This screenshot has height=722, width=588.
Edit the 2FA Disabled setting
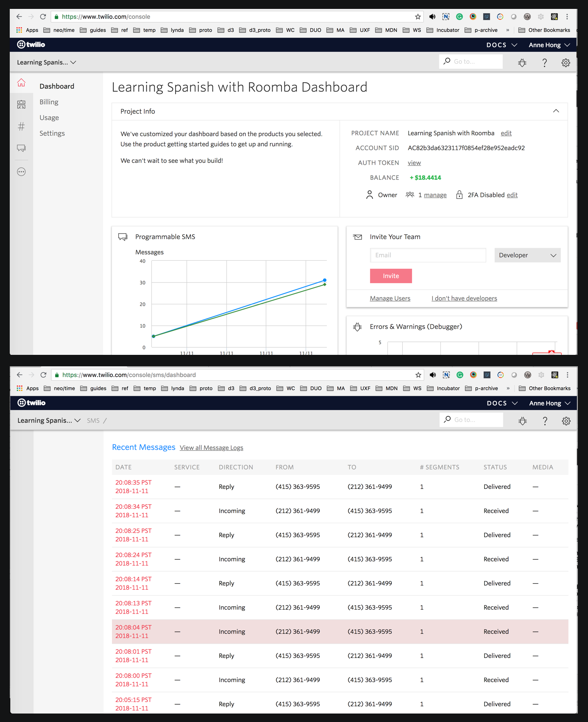(512, 195)
